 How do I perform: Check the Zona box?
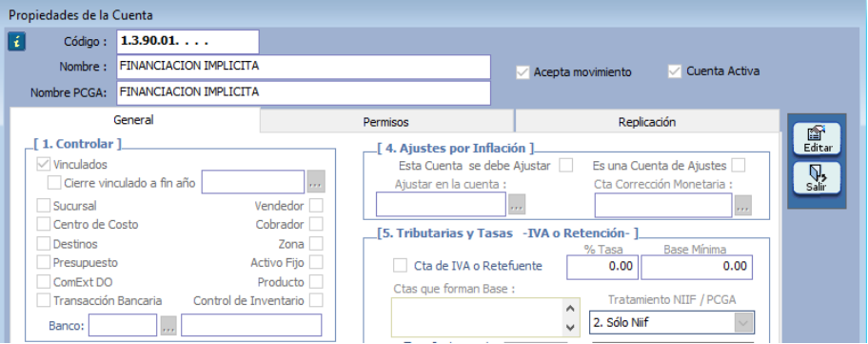pos(316,244)
